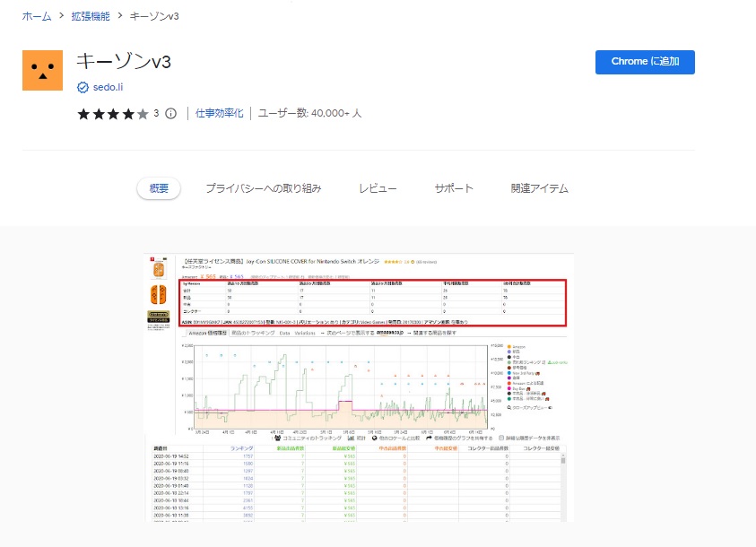This screenshot has height=547, width=756.
Task: Switch to プライバシーへの取り組み tab
Action: (x=264, y=188)
